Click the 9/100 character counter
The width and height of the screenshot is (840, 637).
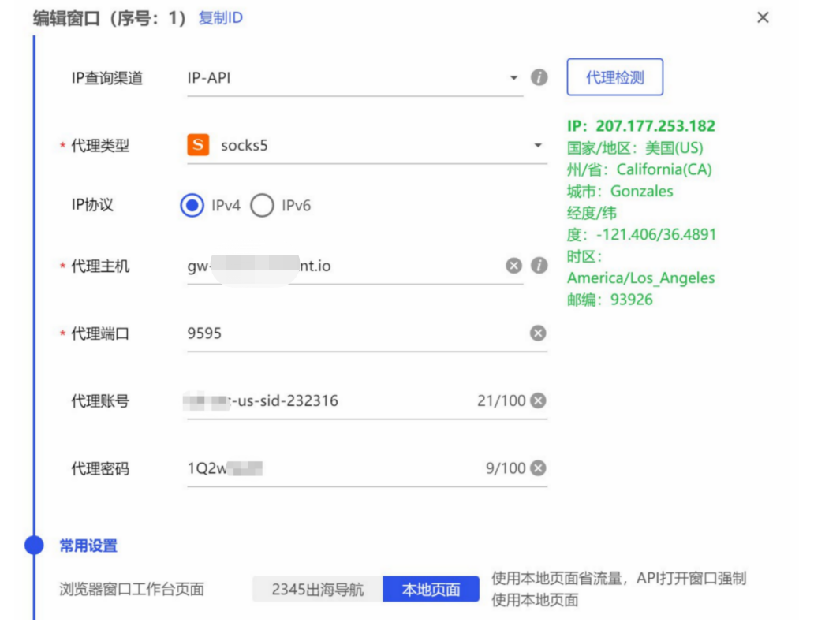505,468
